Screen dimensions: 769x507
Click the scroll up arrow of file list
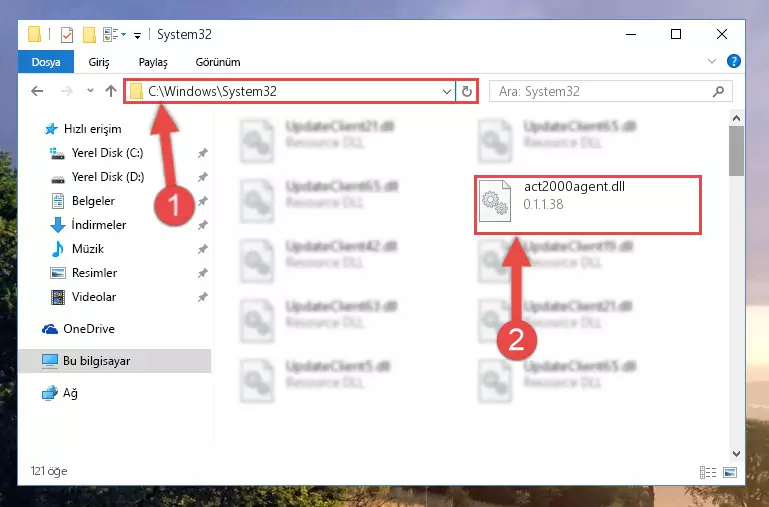[x=736, y=118]
